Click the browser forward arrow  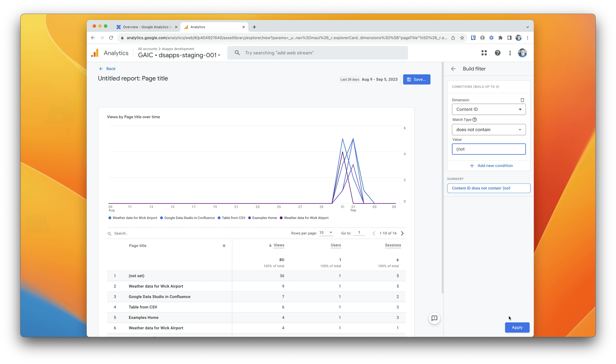pos(102,38)
